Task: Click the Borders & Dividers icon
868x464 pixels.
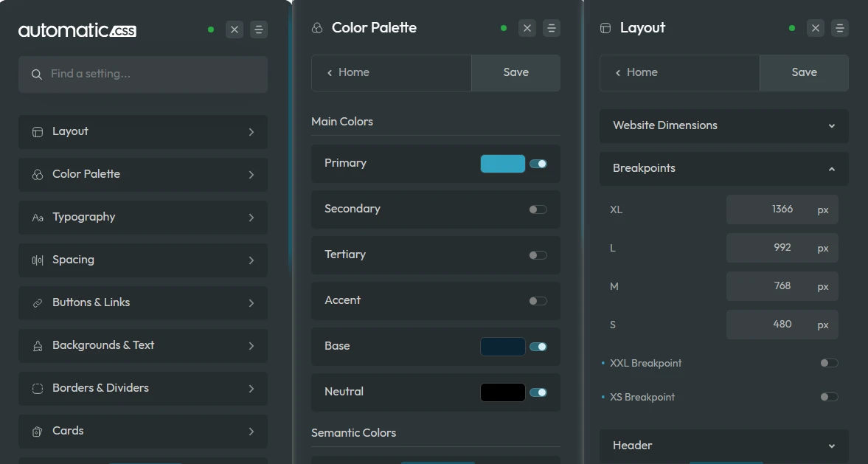Action: point(38,388)
